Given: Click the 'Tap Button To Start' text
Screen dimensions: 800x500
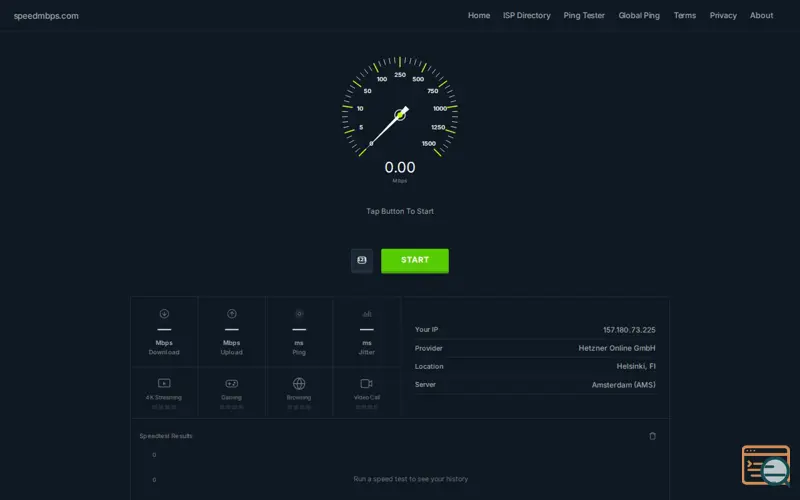Looking at the screenshot, I should pos(400,211).
